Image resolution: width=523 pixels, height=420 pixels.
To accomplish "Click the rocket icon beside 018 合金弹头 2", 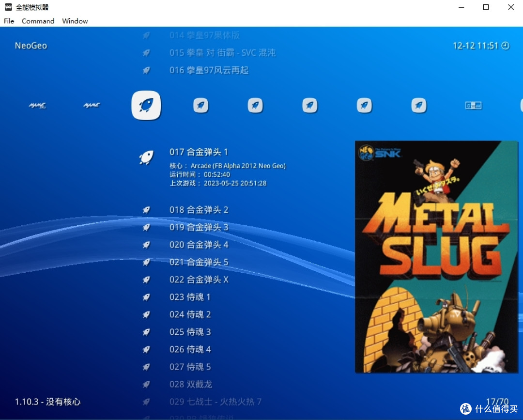I will coord(146,210).
